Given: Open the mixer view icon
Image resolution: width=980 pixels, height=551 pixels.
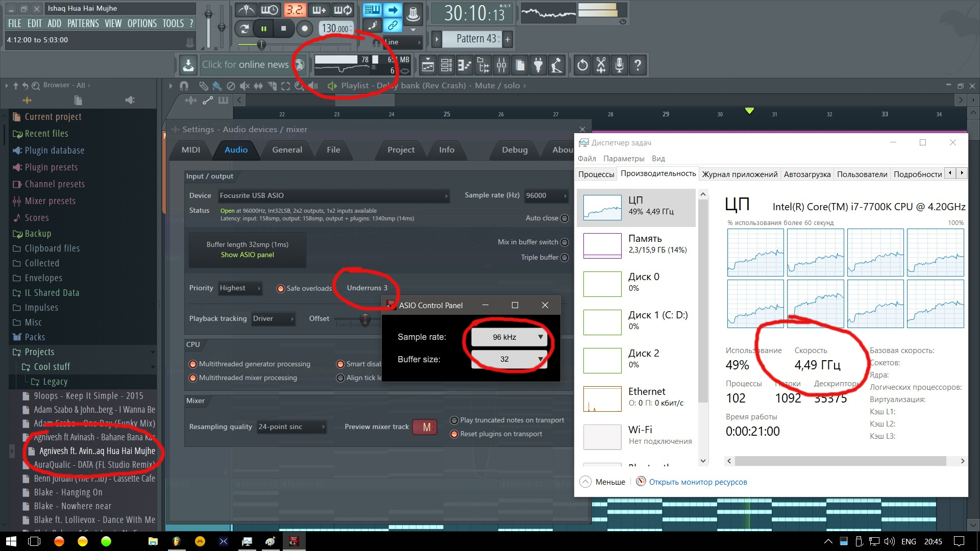Looking at the screenshot, I should point(501,65).
